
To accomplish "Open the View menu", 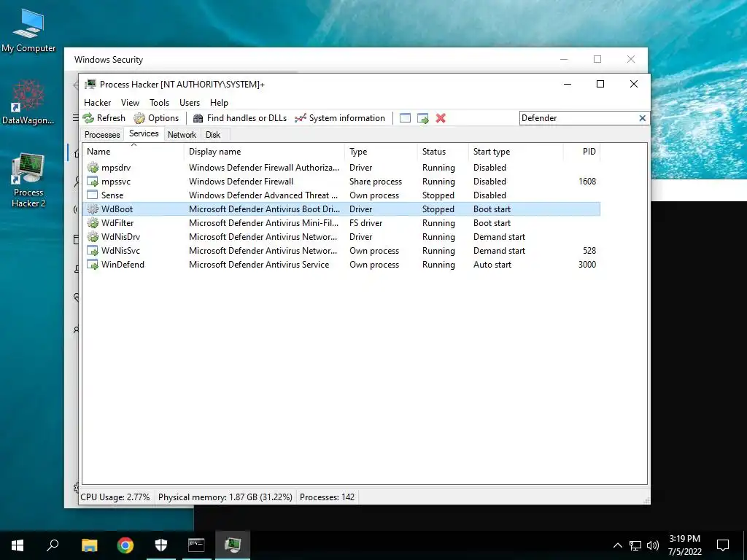I will click(x=130, y=102).
